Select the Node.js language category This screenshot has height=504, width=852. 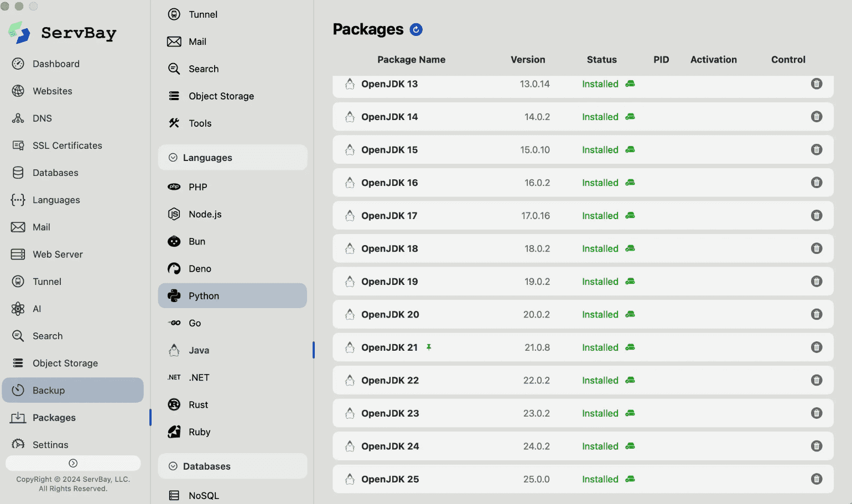[x=205, y=214]
